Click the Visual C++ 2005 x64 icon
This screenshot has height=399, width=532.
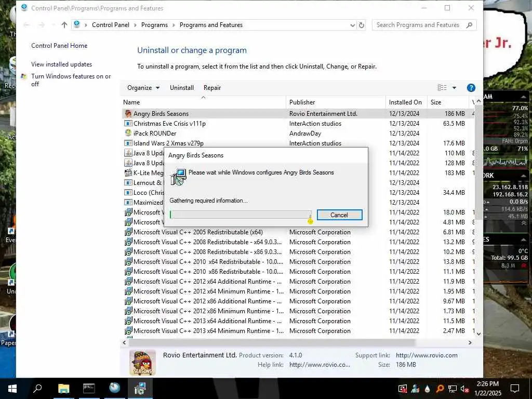(x=128, y=232)
